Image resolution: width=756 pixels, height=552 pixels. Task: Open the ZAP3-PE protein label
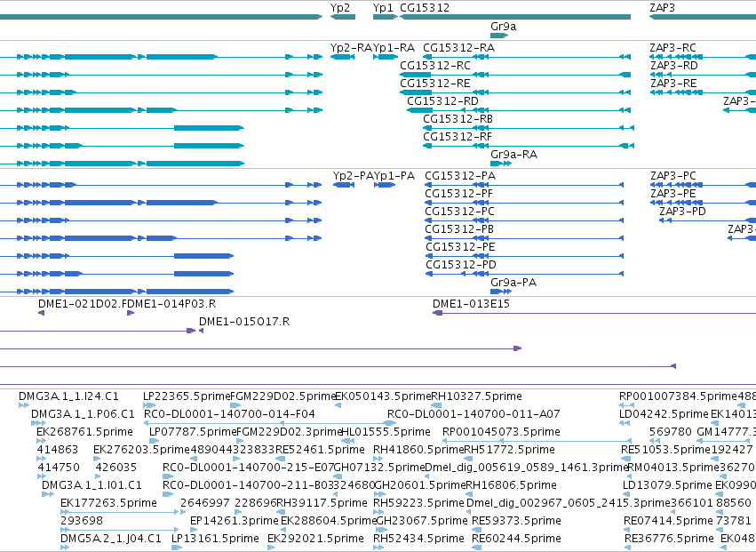tap(673, 194)
